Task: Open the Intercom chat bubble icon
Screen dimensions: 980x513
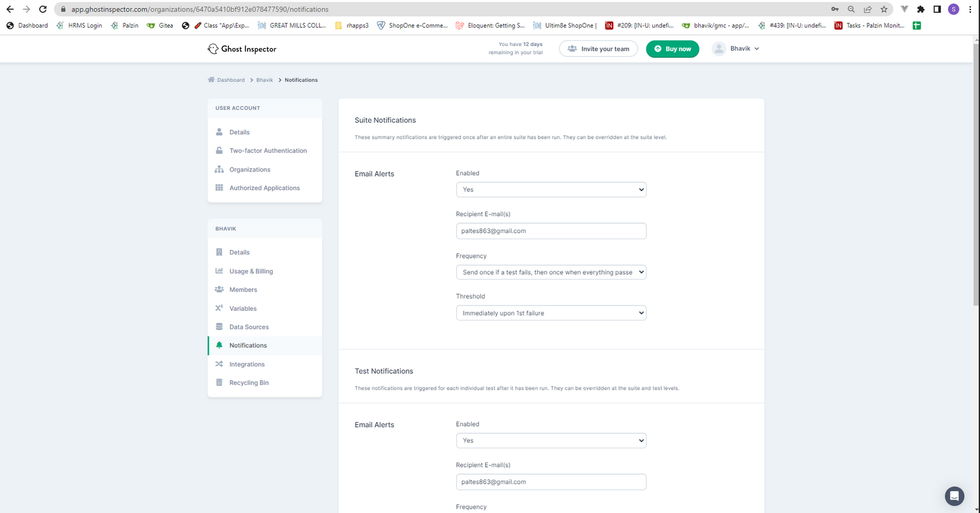Action: 954,496
